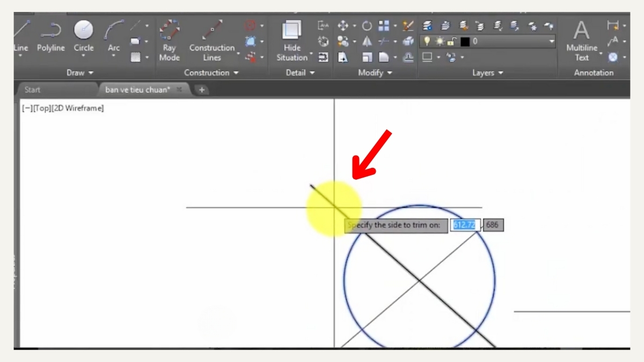Expand the Construction panel title

pos(211,73)
